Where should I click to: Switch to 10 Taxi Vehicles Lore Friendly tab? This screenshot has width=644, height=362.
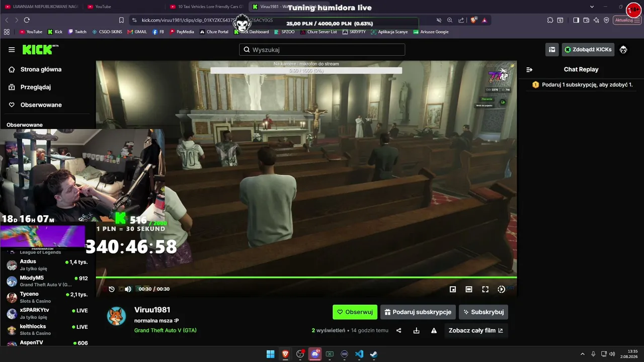206,7
